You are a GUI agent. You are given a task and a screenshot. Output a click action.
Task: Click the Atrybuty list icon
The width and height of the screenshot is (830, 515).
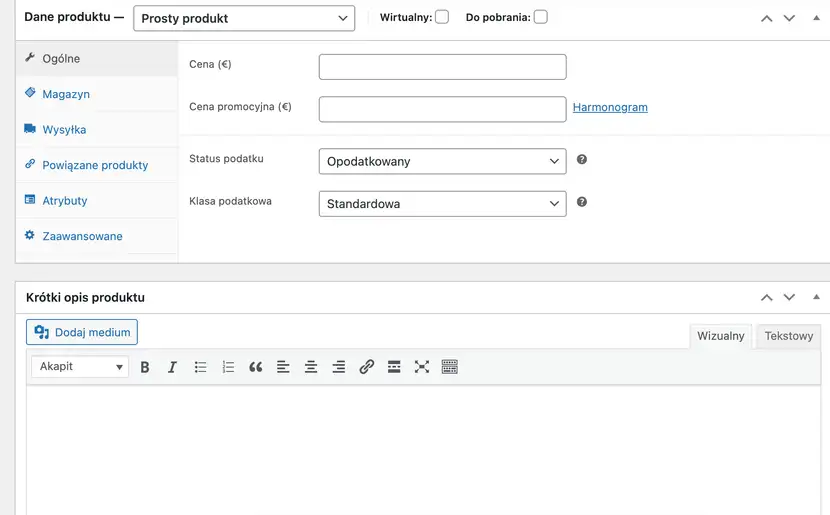pos(30,199)
